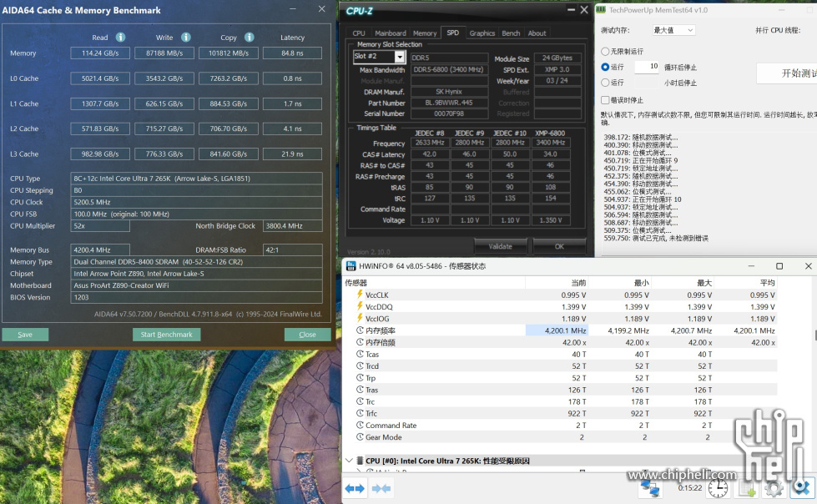Screen dimensions: 817x504
Task: Click the expand-all blue arrows icon in HWiNFO
Action: click(x=355, y=488)
